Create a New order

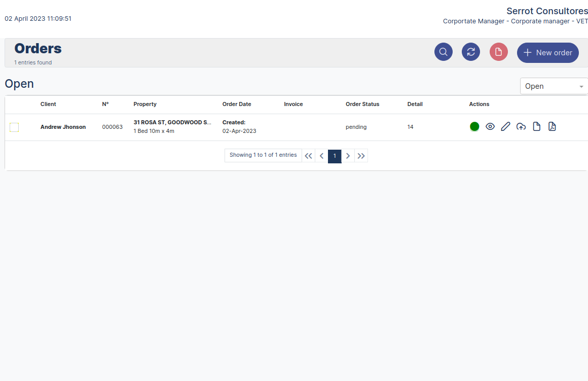click(547, 52)
